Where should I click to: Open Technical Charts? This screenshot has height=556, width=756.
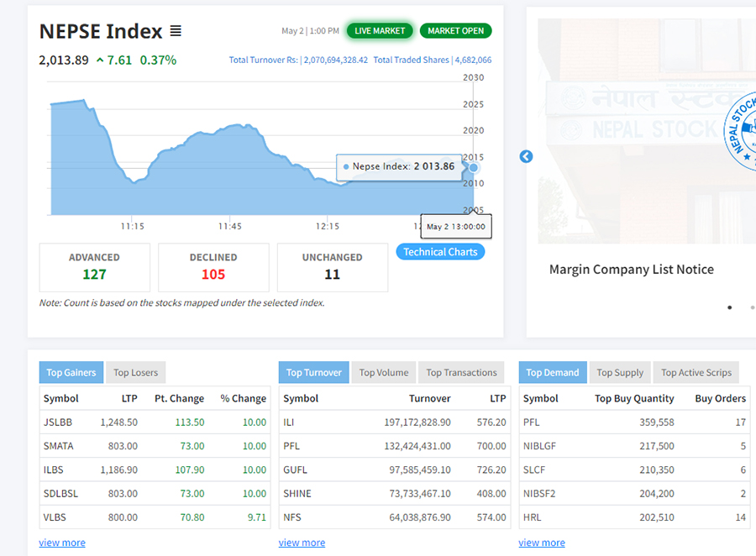440,252
